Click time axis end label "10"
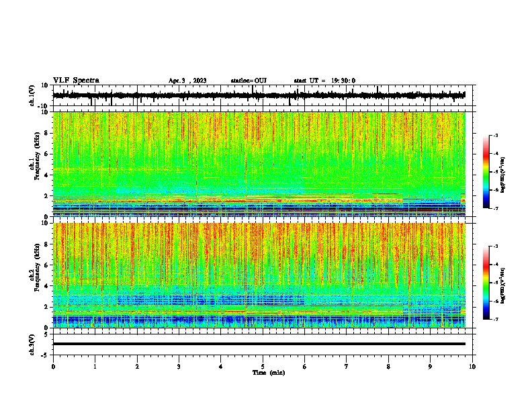This screenshot has height=411, width=532. tap(472, 367)
